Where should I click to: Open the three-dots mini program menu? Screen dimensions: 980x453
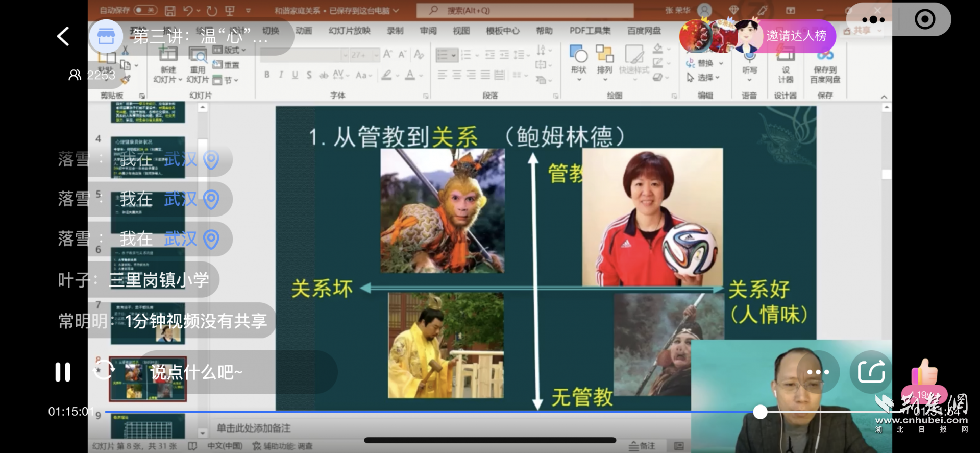873,20
